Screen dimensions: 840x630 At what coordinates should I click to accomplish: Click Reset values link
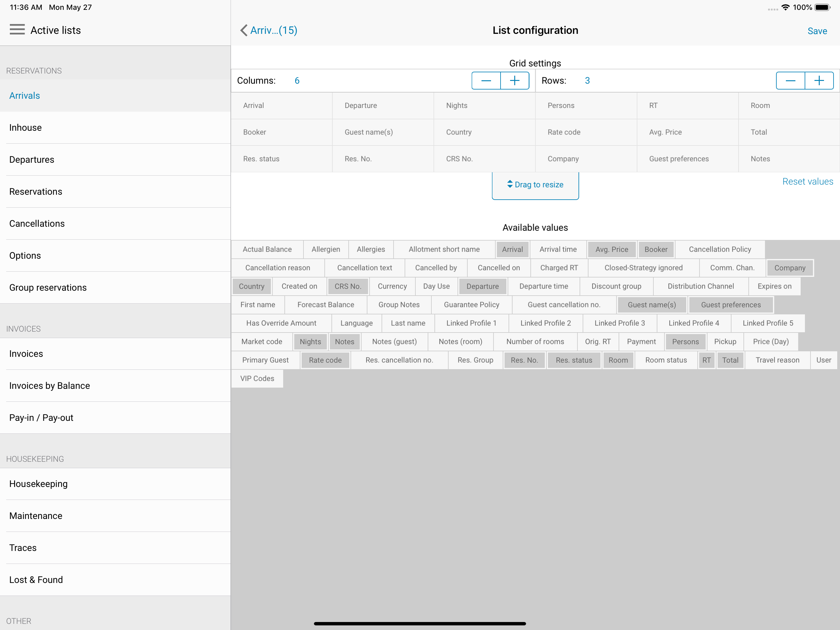[807, 181]
